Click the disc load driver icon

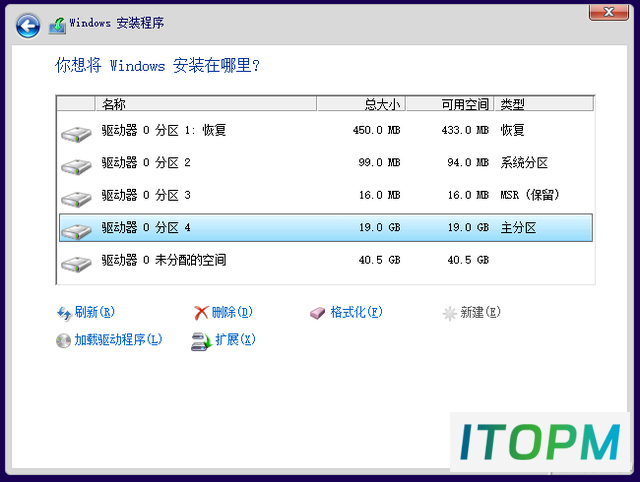[63, 340]
